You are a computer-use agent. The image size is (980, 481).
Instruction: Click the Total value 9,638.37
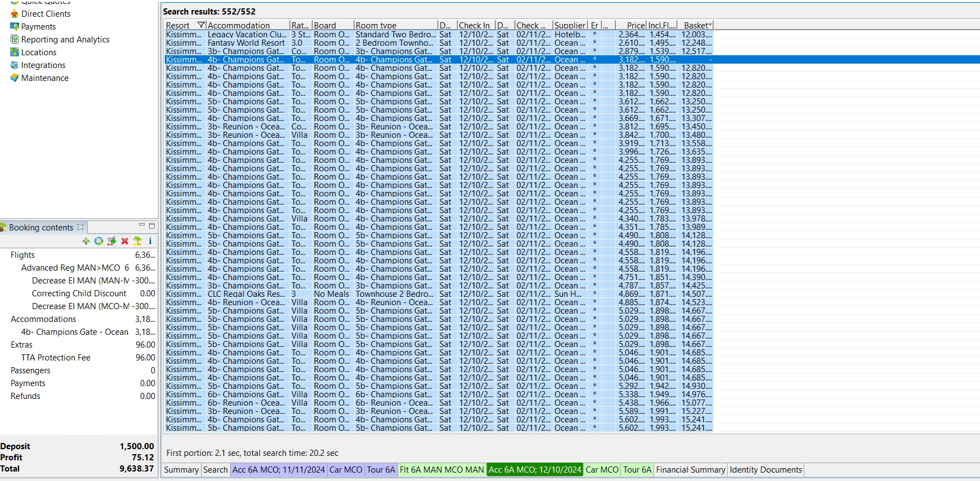137,469
